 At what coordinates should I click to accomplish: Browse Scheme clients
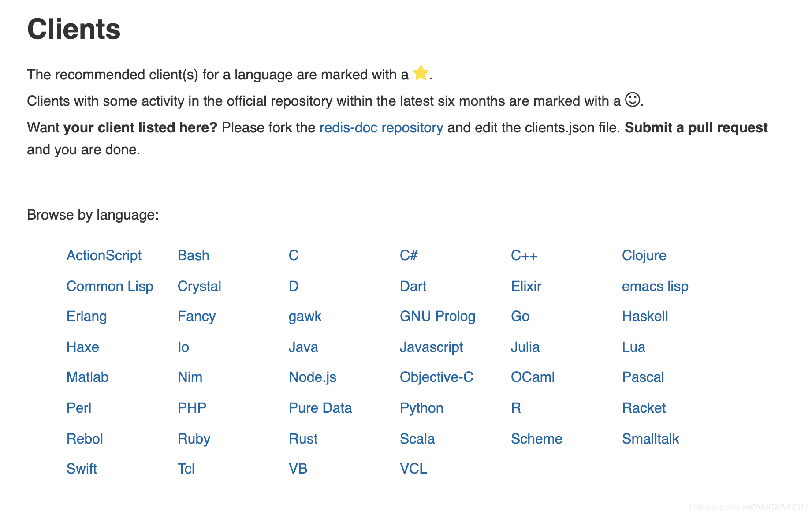(x=536, y=439)
